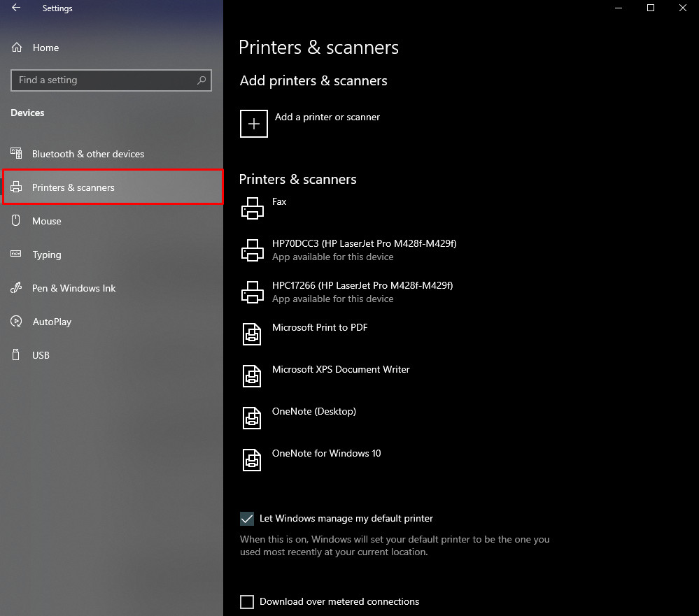699x616 pixels.
Task: Select Printers & scanners in sidebar
Action: (x=113, y=187)
